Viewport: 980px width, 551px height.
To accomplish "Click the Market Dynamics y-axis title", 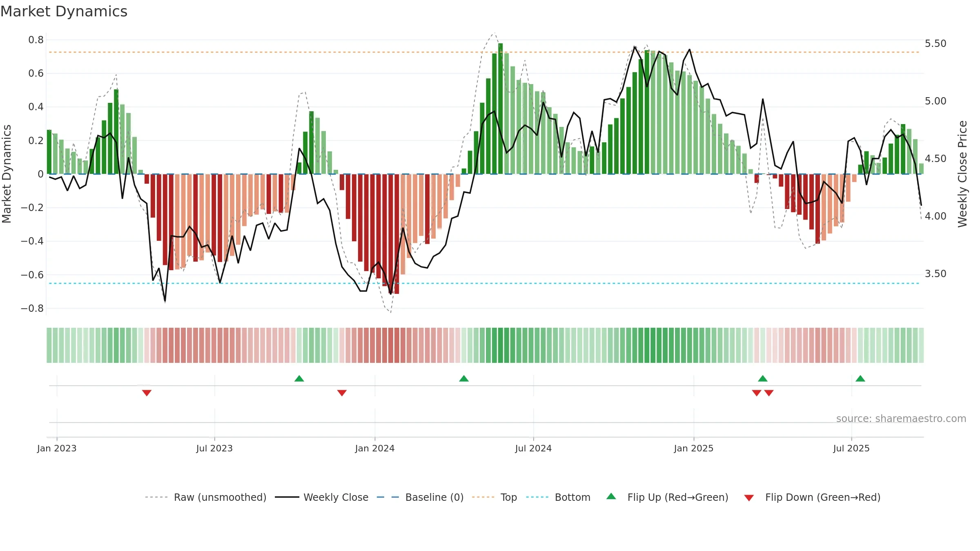I will (x=7, y=174).
